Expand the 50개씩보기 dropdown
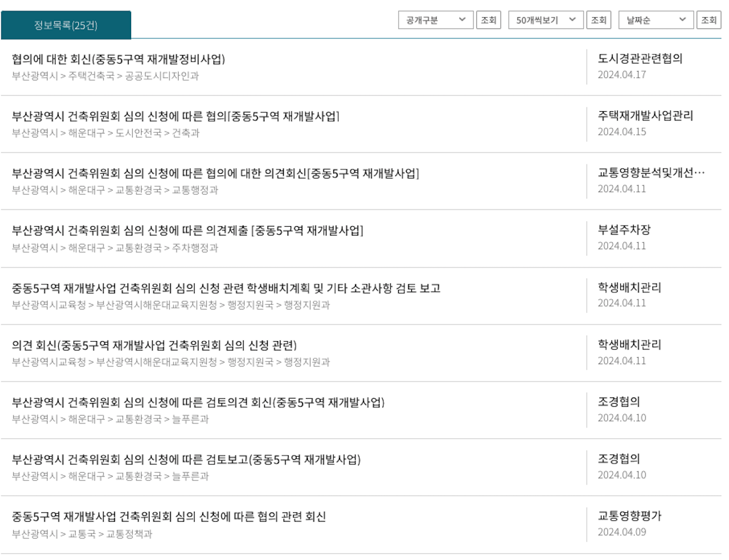The width and height of the screenshot is (729, 560). (546, 20)
